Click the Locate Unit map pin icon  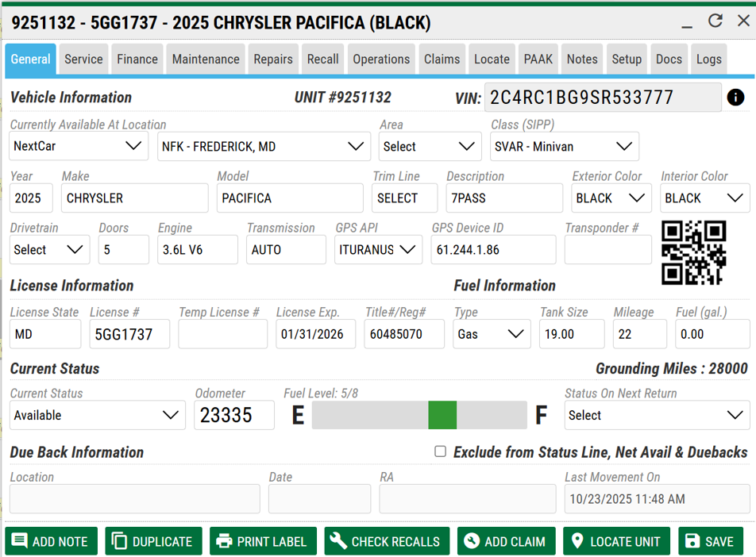click(577, 541)
